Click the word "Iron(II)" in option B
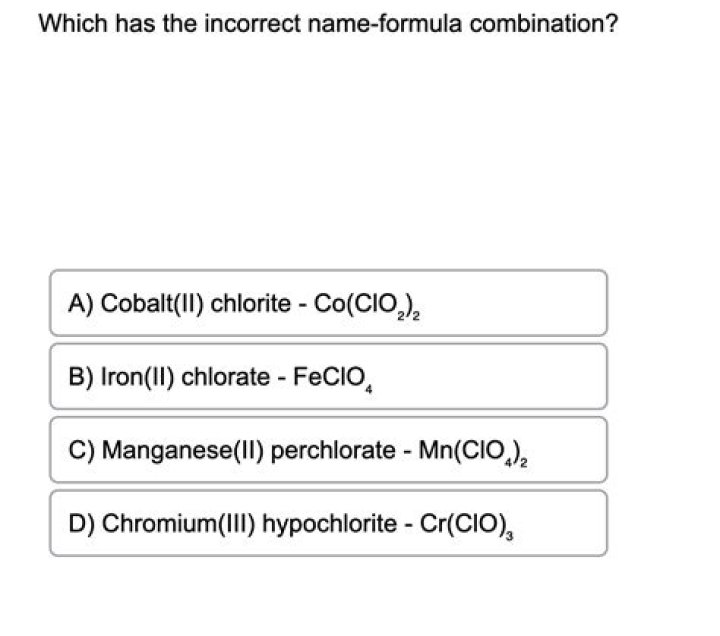 (131, 377)
